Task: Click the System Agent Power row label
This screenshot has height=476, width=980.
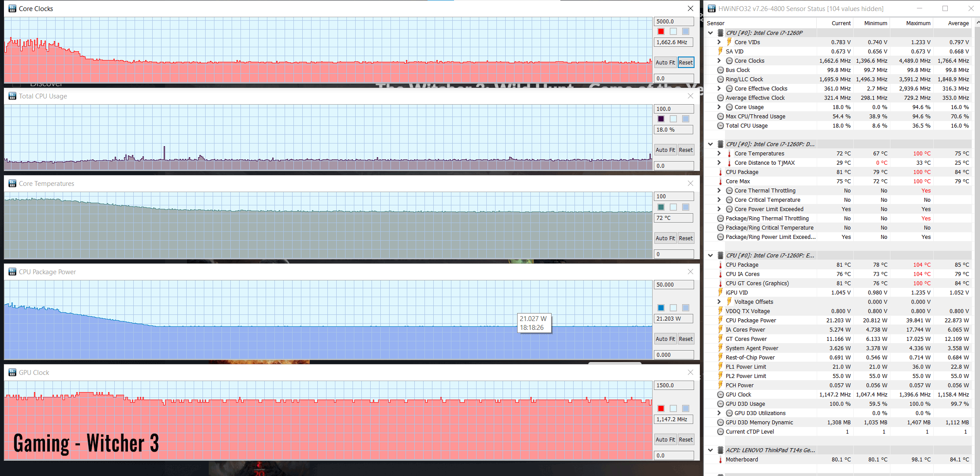Action: pos(752,348)
